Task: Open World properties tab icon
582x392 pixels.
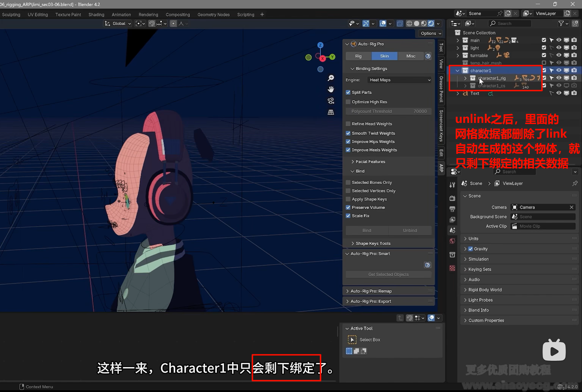Action: coord(452,241)
